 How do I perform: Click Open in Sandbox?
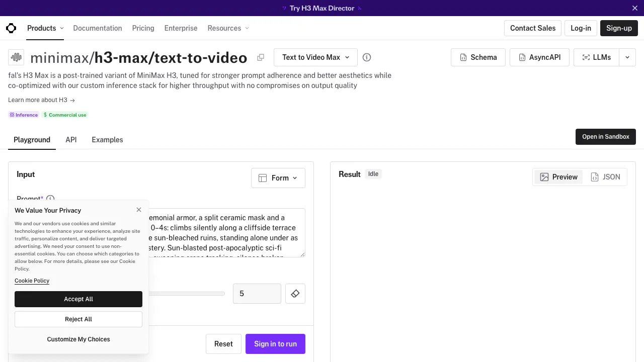[606, 137]
